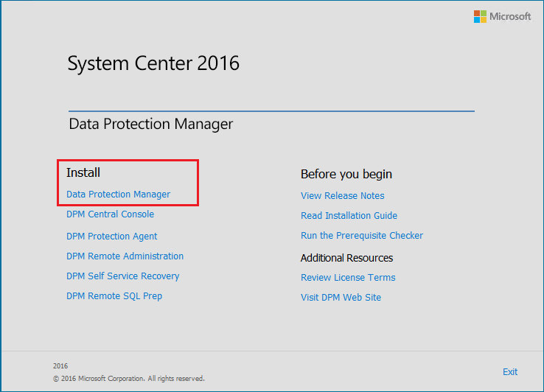Screen dimensions: 544x392
Task: Install the DPM Protection Agent
Action: tap(112, 237)
